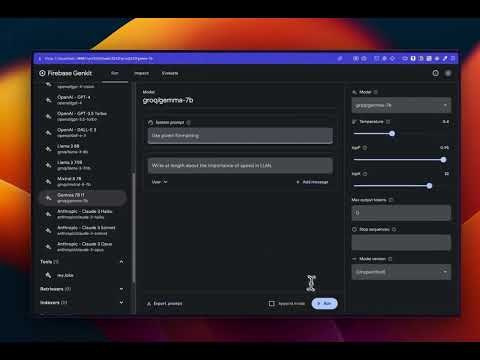
Task: Open the help icon in the top right header
Action: [x=436, y=73]
